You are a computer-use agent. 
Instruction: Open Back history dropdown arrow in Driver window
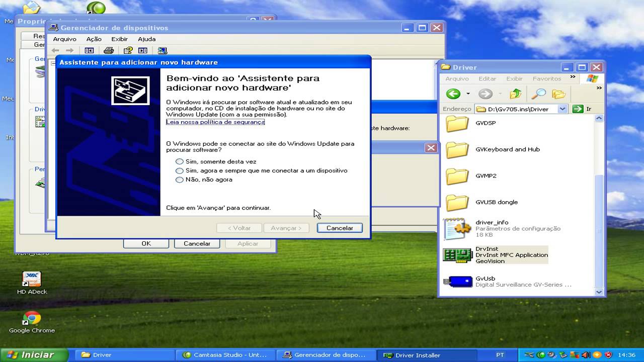[x=468, y=94]
